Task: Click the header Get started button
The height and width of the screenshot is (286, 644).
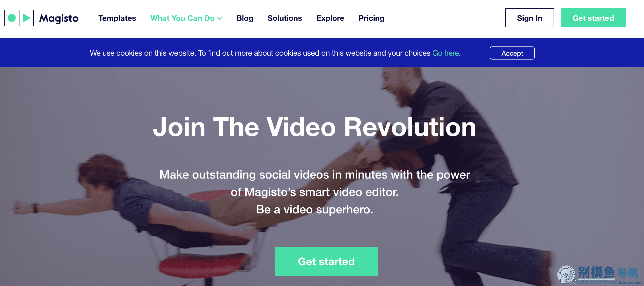Action: 593,18
